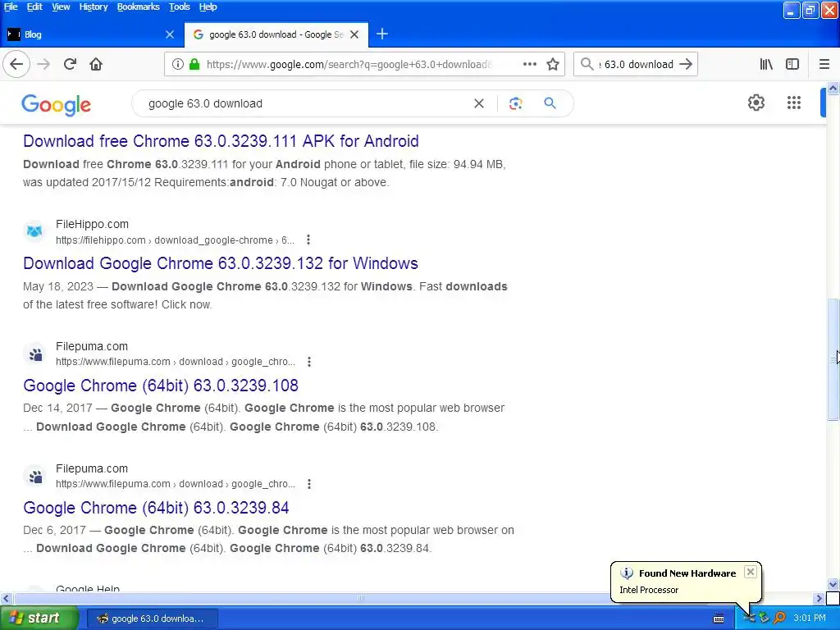Click the forward navigation arrow
The image size is (840, 630).
[43, 64]
